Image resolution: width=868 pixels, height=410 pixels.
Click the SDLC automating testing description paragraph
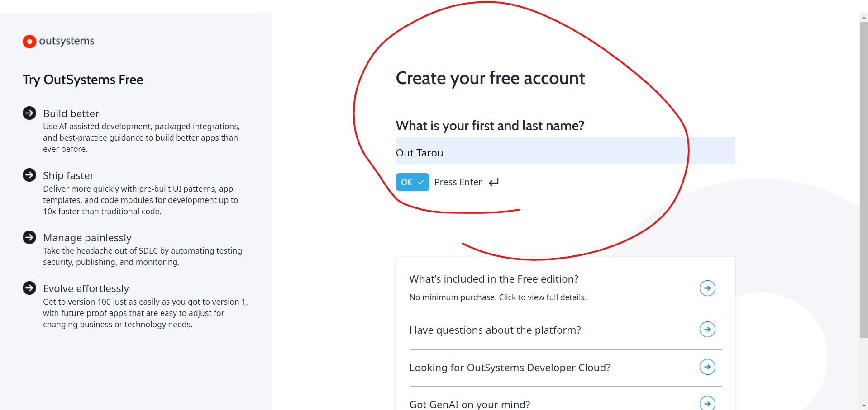pos(143,256)
